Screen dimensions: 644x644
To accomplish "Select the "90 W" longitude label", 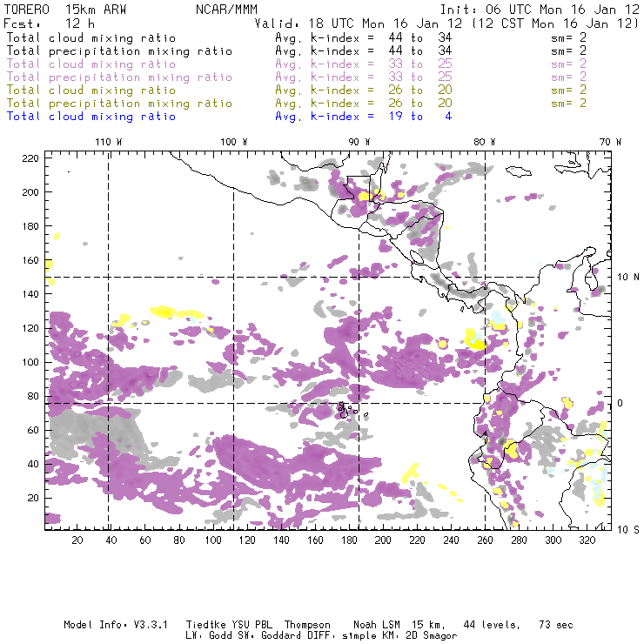I will (x=359, y=142).
